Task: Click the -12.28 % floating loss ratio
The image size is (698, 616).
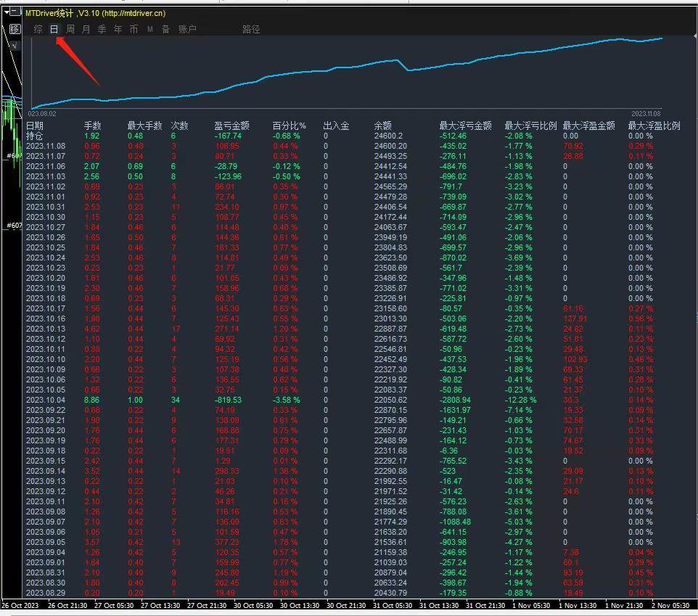Action: tap(520, 400)
